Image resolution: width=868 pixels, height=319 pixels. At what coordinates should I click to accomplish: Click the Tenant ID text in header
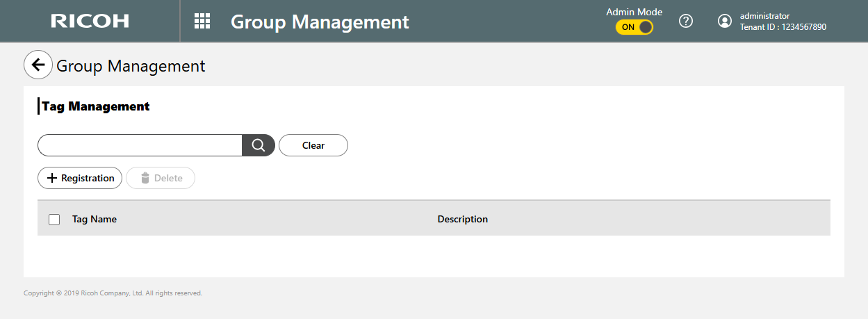pos(783,27)
